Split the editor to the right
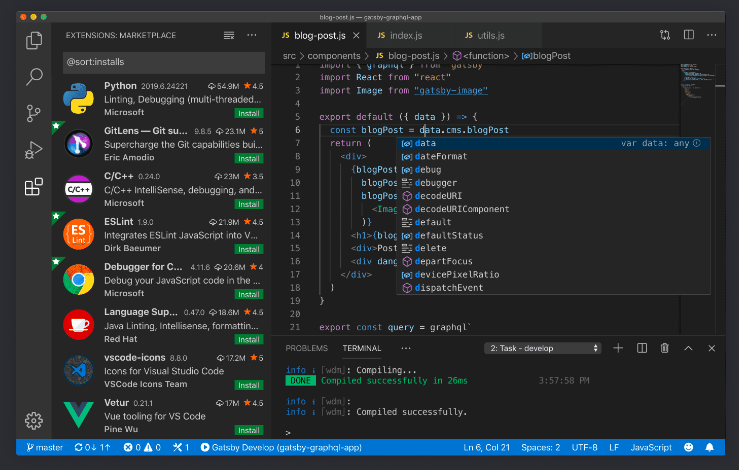 tap(687, 35)
